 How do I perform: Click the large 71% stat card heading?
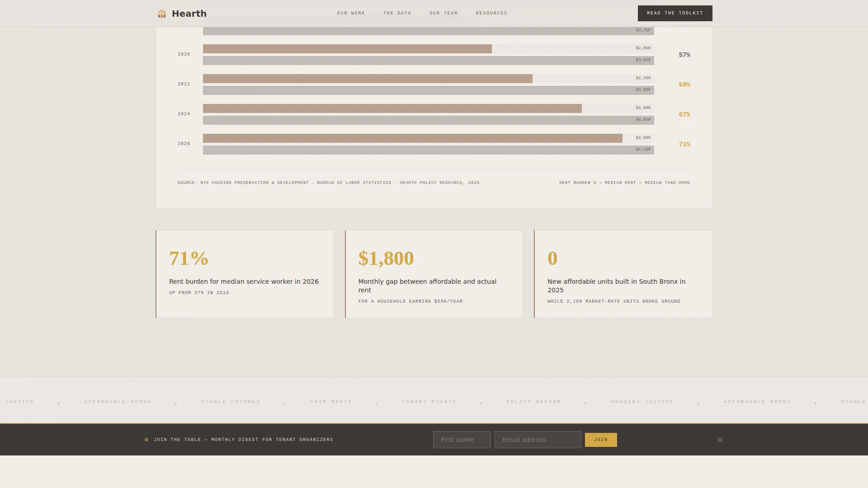pyautogui.click(x=189, y=258)
